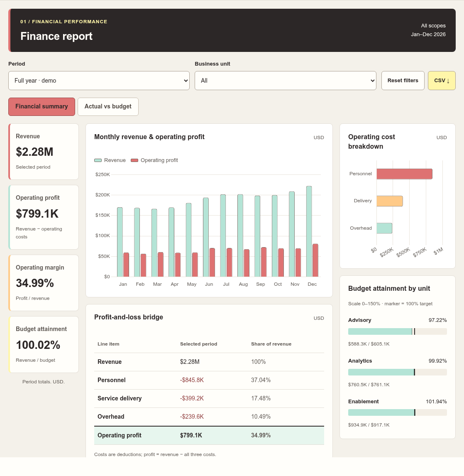Click the Budget attainment by unit heading
Viewport: 464px width, 476px height.
[x=389, y=289]
